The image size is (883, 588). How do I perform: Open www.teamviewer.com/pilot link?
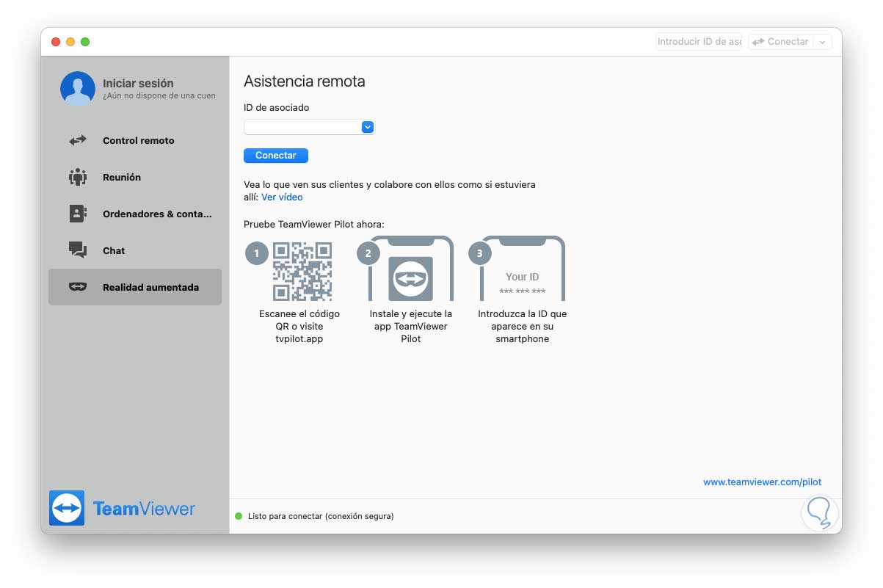(x=763, y=482)
